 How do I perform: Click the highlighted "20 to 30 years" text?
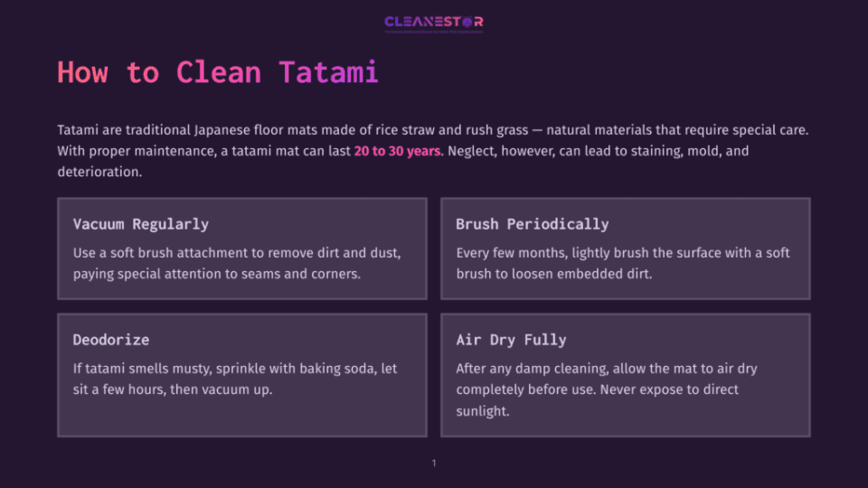click(x=398, y=151)
